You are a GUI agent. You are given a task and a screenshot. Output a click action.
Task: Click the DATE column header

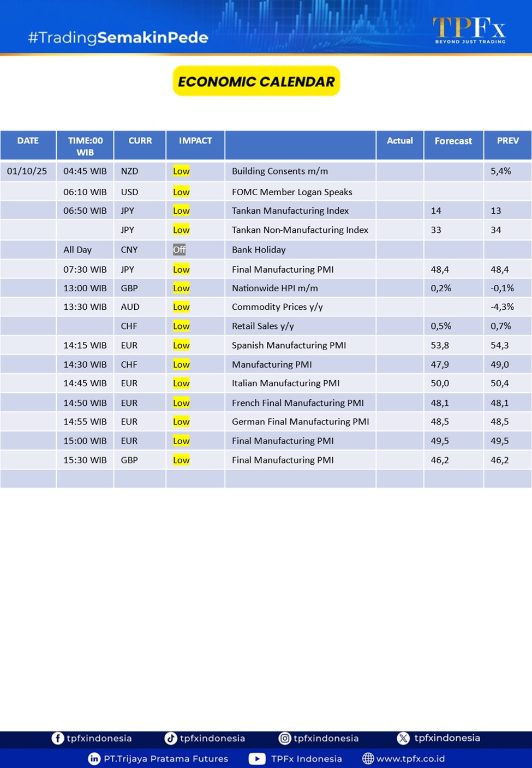pyautogui.click(x=28, y=141)
